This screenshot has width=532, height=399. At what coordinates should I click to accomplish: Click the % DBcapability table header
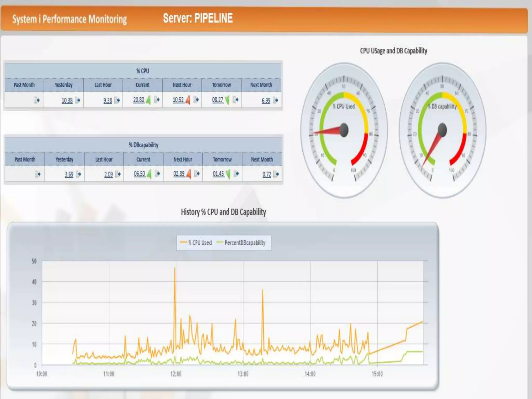(143, 145)
